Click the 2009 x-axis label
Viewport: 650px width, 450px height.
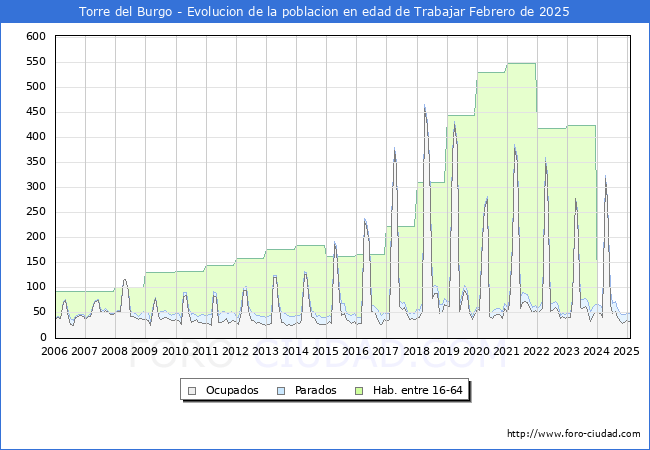pos(145,351)
